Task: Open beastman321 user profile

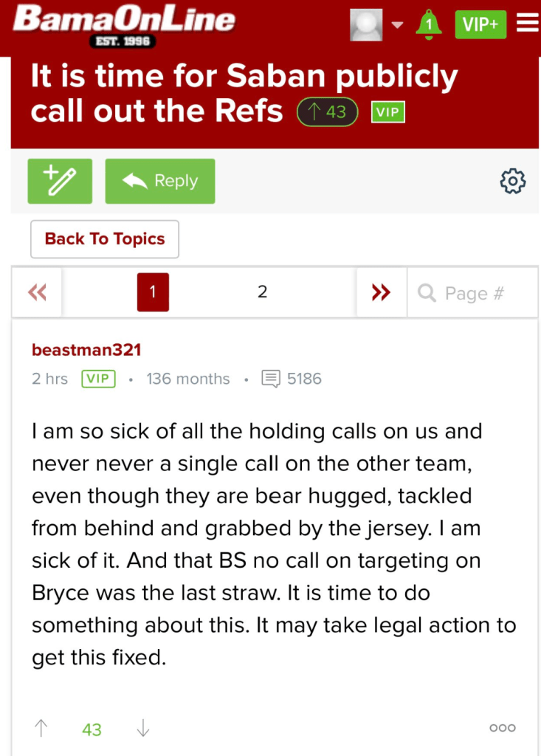Action: coord(86,350)
